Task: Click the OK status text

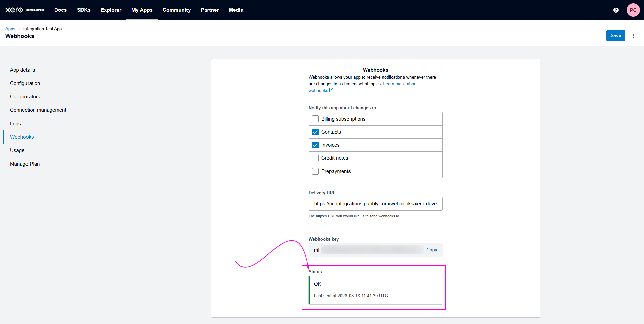Action: (x=318, y=284)
